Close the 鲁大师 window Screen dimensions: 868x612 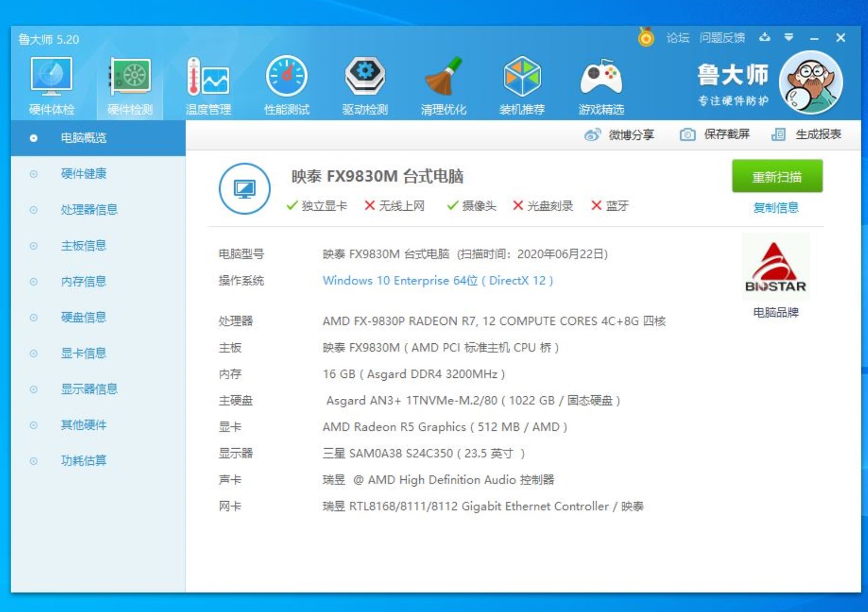[x=841, y=37]
